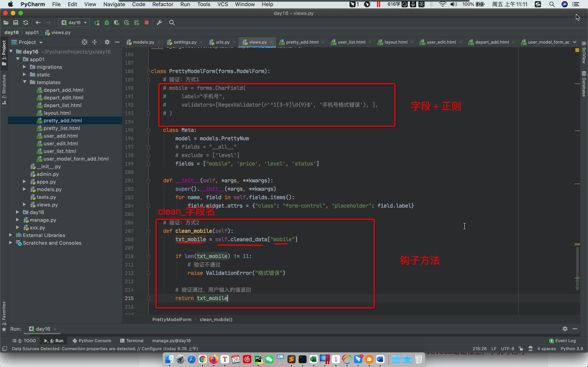588x367 pixels.
Task: Click the Rerun day16 green arrow icon
Action: coord(97,23)
